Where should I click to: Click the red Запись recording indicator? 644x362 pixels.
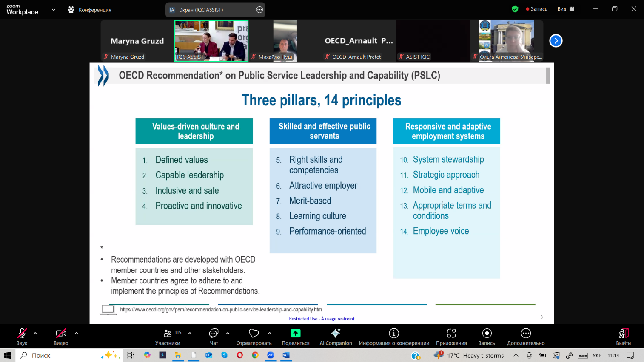[536, 9]
